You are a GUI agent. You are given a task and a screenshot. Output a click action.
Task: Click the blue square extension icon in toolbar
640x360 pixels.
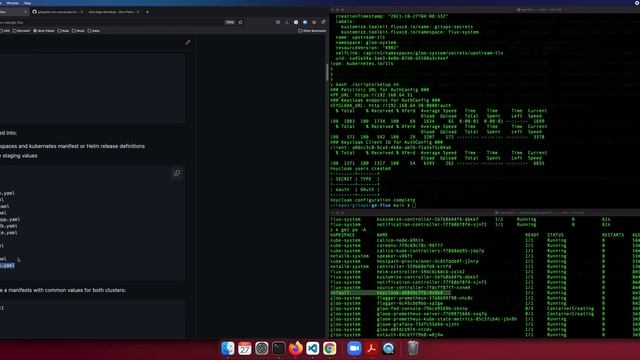point(305,22)
